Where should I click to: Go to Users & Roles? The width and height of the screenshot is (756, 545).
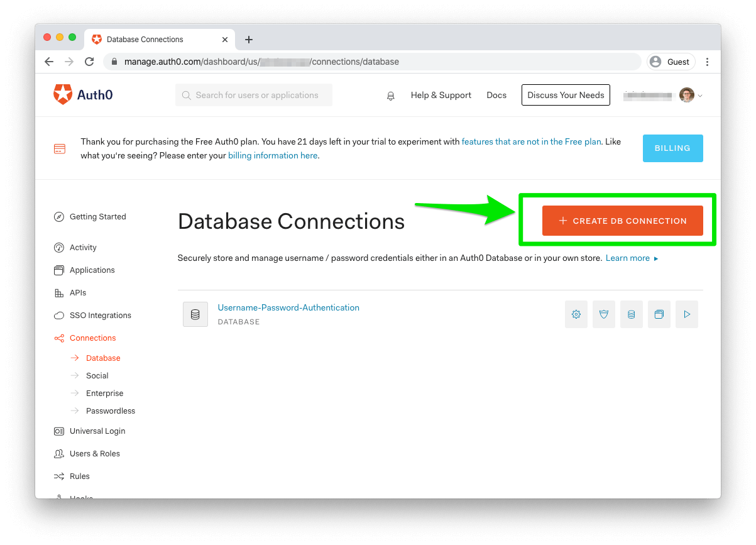pos(95,454)
